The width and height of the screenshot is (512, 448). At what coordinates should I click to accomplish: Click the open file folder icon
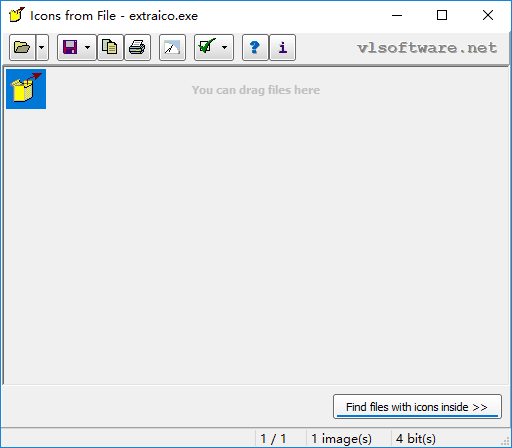(22, 47)
